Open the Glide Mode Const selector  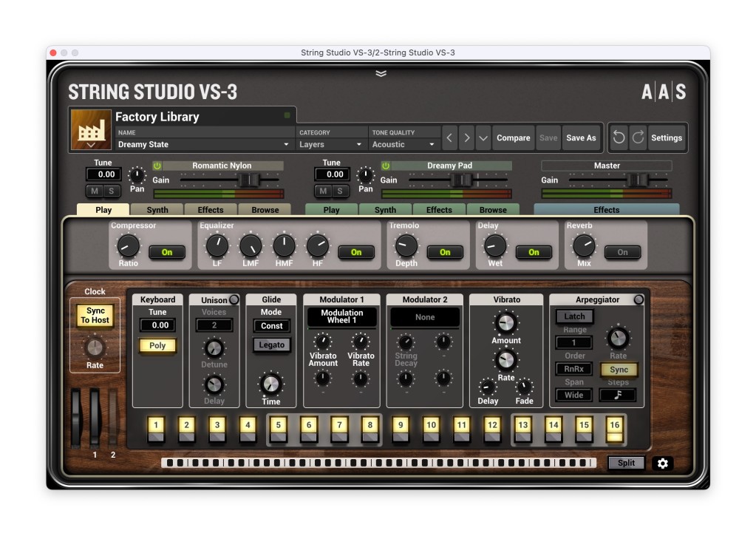[x=271, y=326]
